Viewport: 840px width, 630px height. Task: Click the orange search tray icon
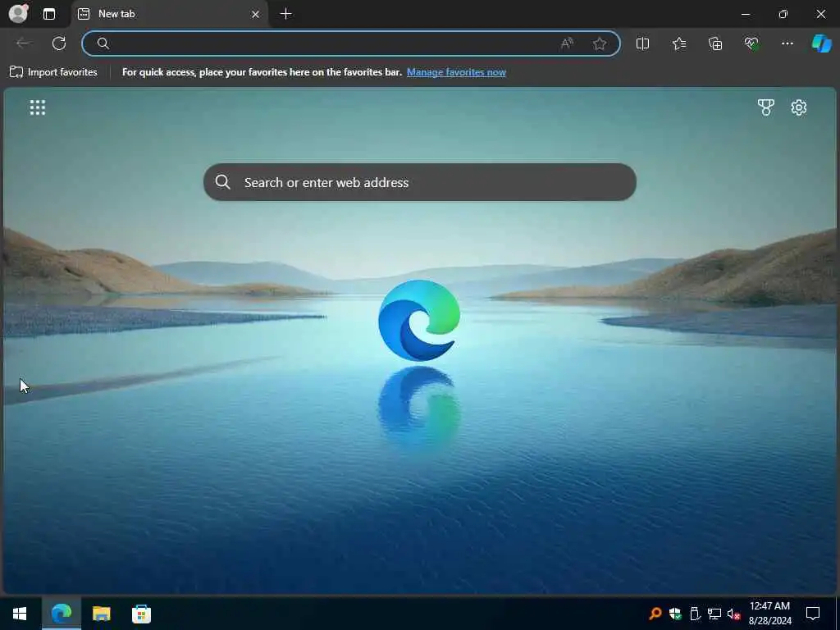tap(655, 614)
